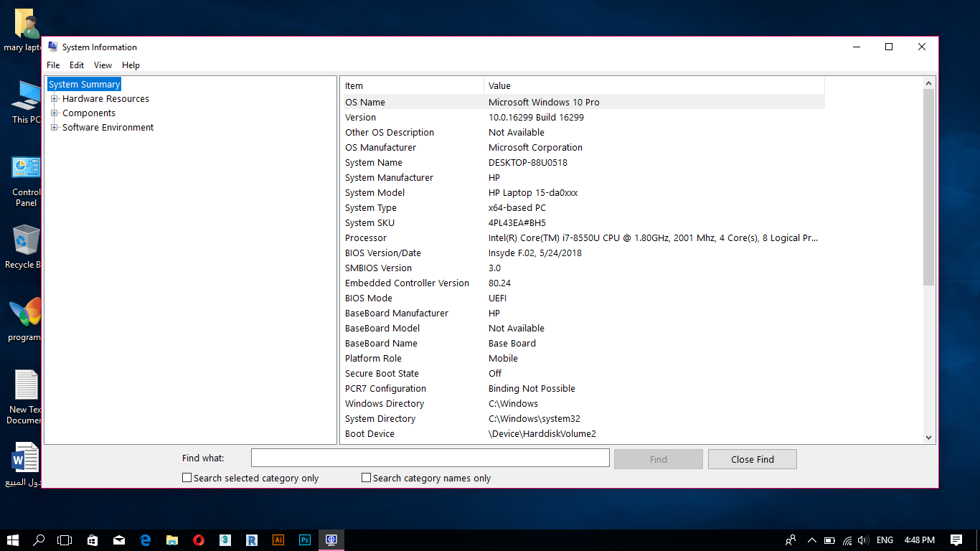The width and height of the screenshot is (980, 551).
Task: Open the 4:48 PM clock flyout
Action: 920,540
